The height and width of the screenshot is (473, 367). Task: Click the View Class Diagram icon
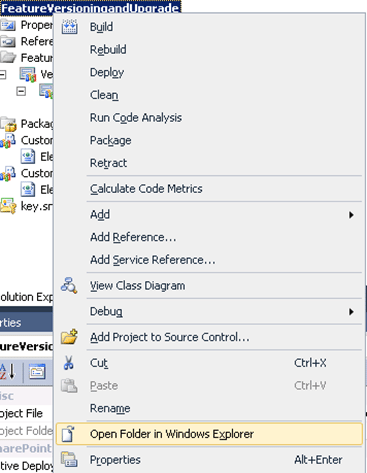point(69,285)
